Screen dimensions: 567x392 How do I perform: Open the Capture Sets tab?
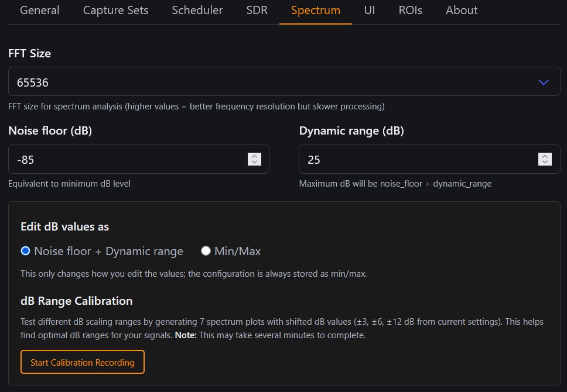coord(115,11)
